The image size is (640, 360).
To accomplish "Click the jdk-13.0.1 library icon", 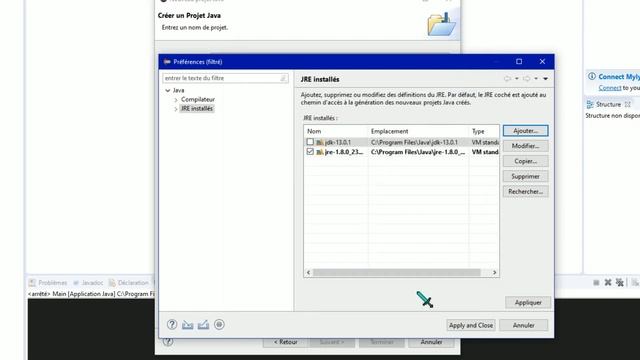I will pos(320,142).
